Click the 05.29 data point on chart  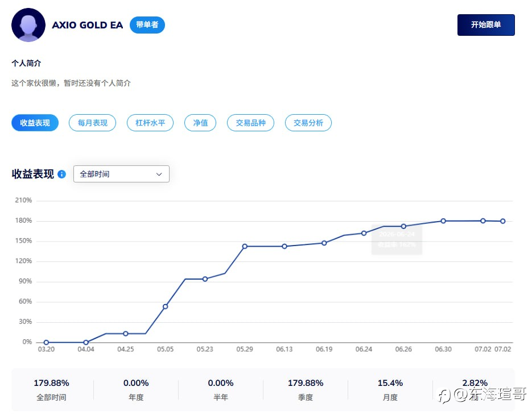pos(245,247)
